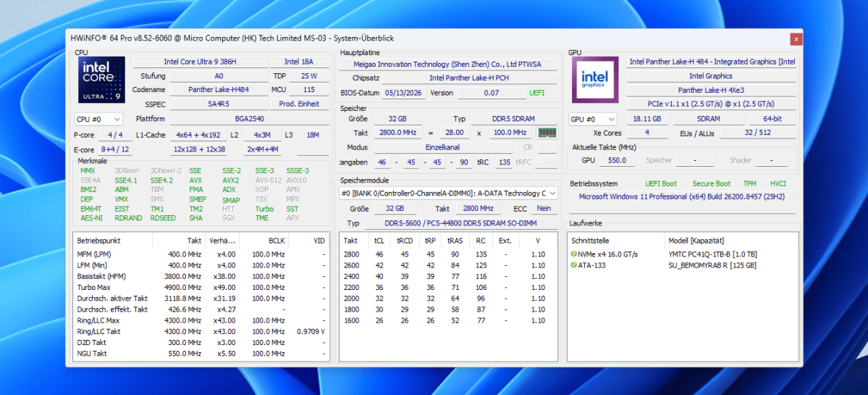Click the green memory module icon
868x395 pixels.
point(547,133)
